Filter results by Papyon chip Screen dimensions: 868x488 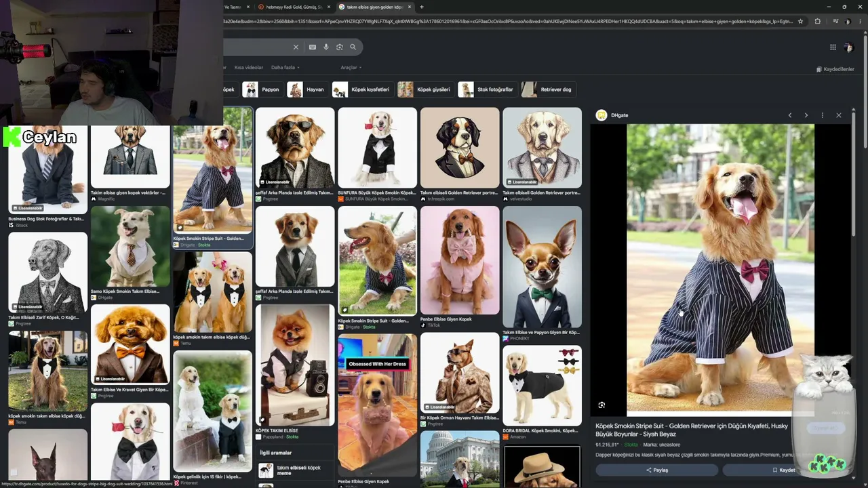(262, 89)
